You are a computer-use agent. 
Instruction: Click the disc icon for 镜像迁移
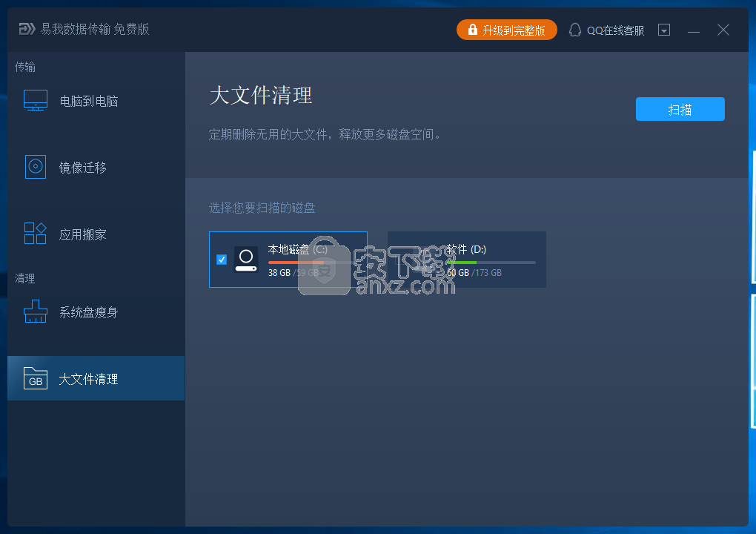coord(35,167)
